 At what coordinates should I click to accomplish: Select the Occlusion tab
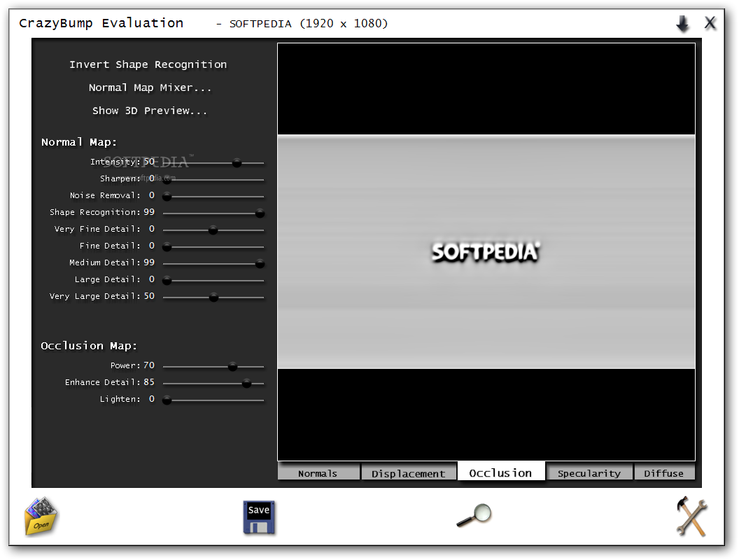(x=501, y=472)
